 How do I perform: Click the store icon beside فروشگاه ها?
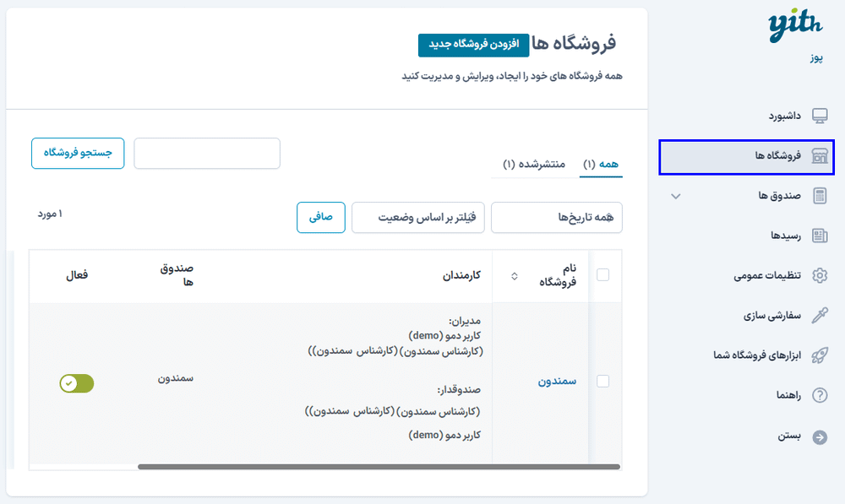(820, 156)
